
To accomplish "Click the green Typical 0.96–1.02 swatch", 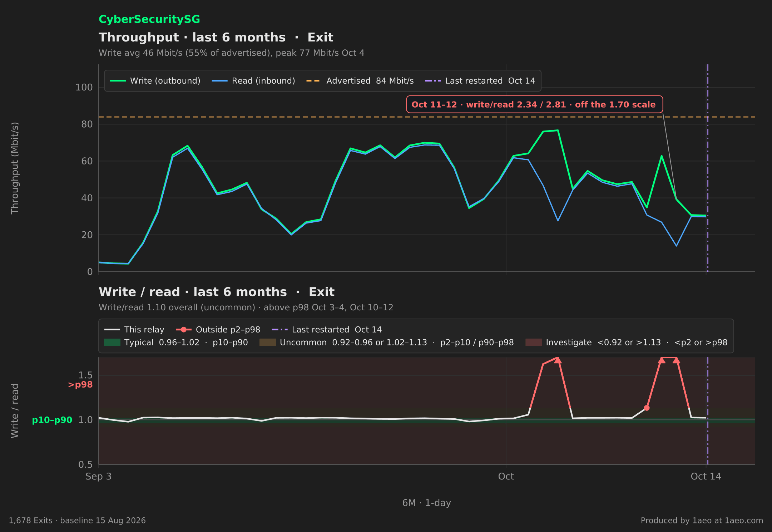I will 112,343.
